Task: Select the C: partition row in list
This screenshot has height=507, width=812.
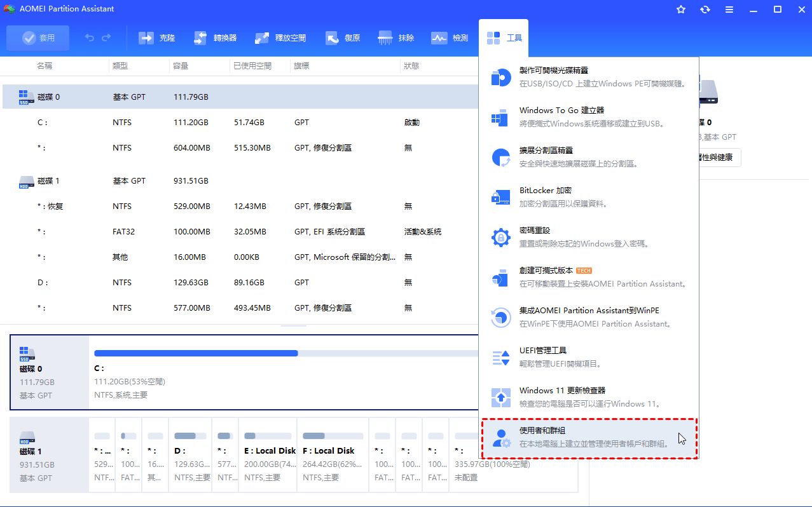Action: click(x=240, y=123)
